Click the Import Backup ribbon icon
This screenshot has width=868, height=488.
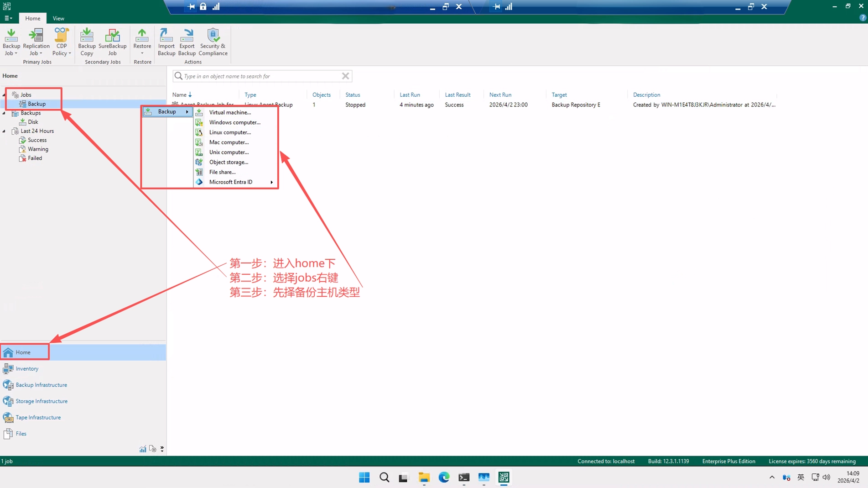pyautogui.click(x=166, y=42)
